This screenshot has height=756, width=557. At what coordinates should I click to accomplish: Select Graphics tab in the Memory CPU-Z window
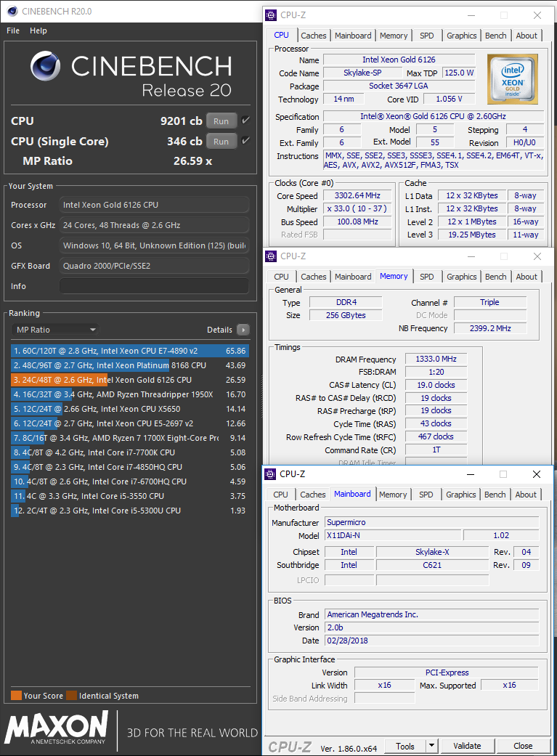click(462, 277)
